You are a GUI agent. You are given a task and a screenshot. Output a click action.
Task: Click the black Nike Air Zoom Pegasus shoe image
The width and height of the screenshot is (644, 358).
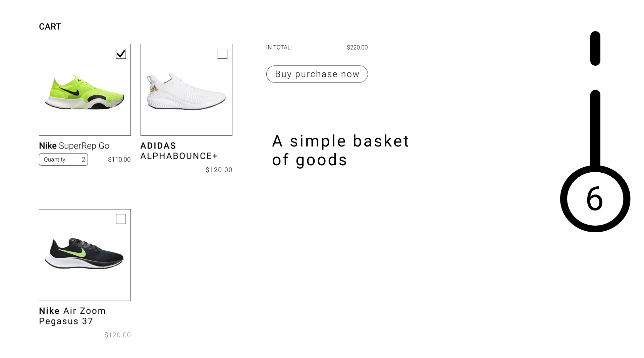tap(84, 253)
